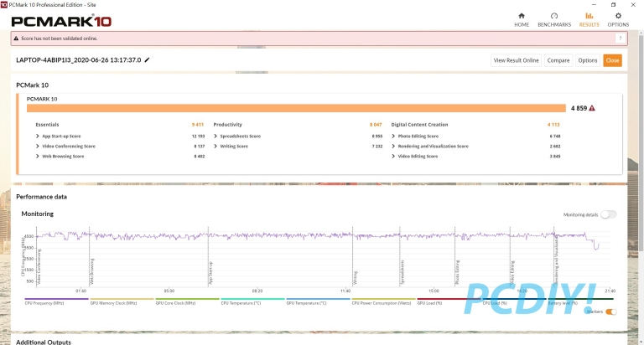Open the HOME tab

click(x=522, y=20)
